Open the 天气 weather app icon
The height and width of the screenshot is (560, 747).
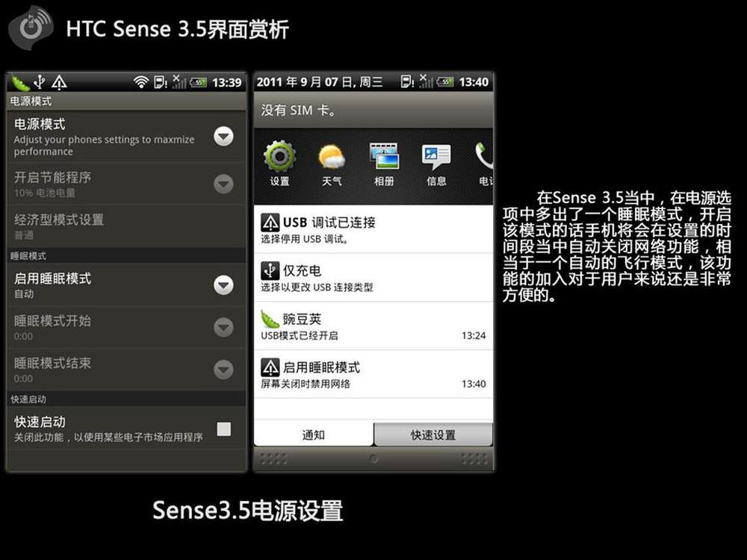click(332, 162)
